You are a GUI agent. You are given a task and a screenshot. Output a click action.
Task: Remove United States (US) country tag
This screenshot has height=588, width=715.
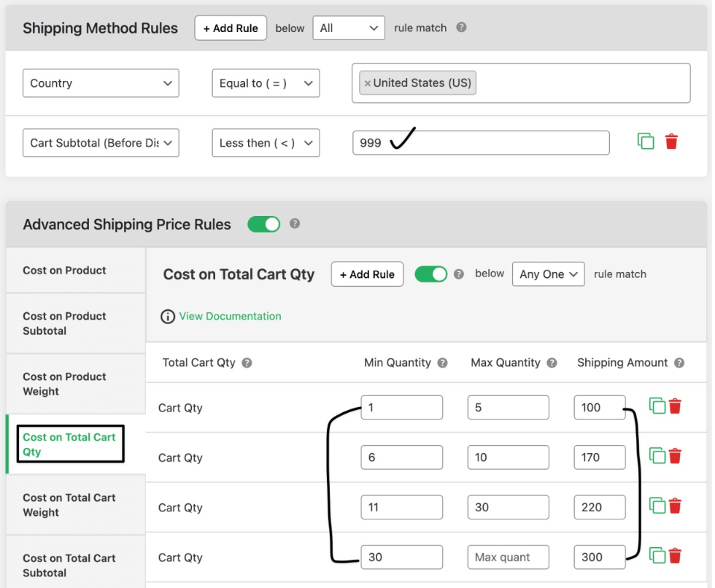[x=367, y=83]
